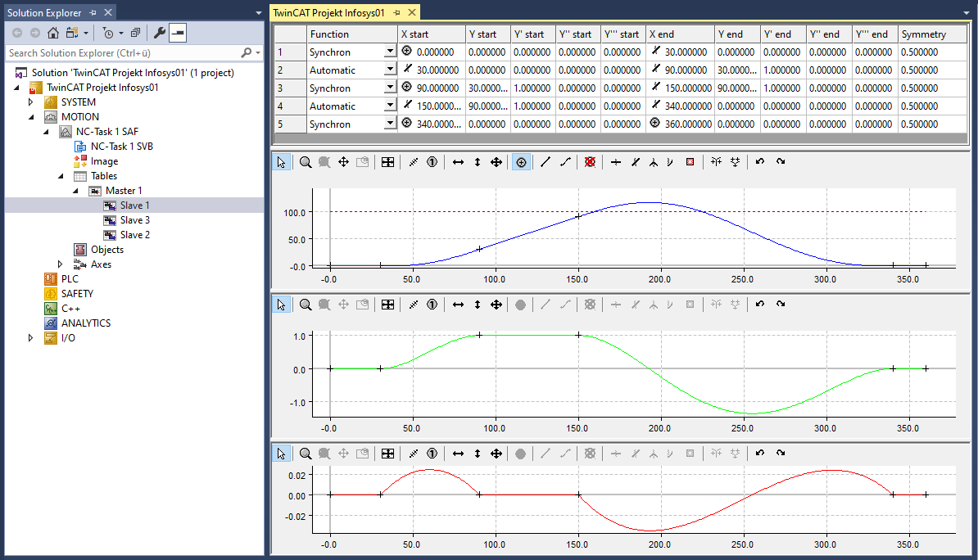978x560 pixels.
Task: Select NC-Task 1 SVB tree item
Action: point(121,147)
